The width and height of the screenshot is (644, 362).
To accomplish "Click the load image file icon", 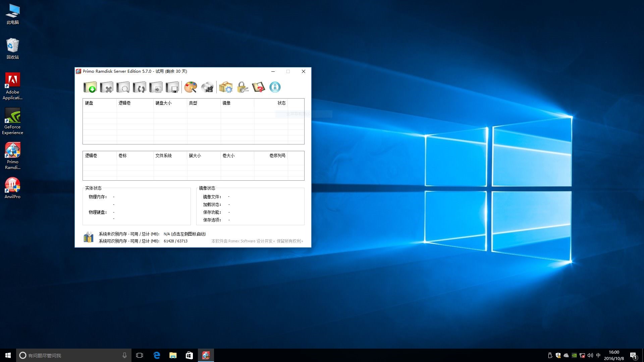I will coord(156,87).
